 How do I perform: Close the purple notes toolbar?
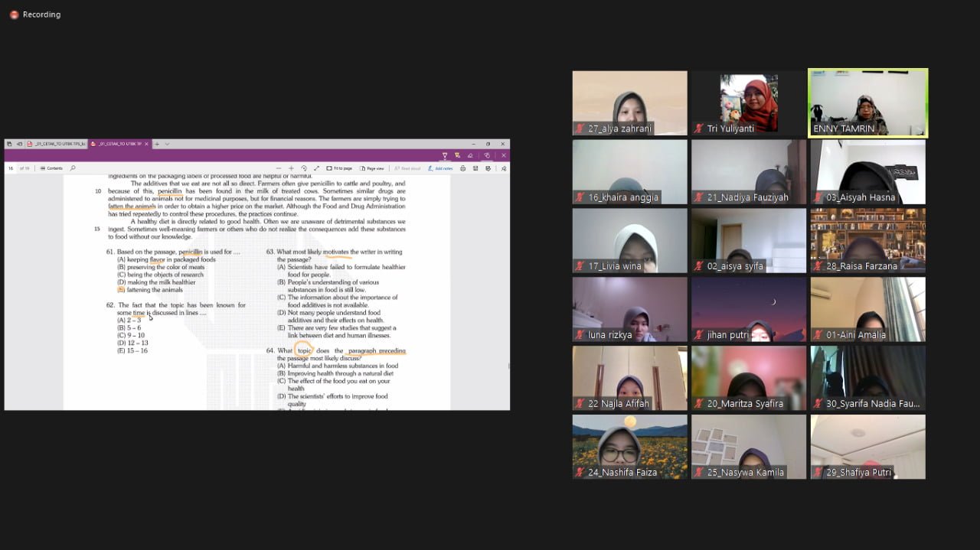[x=503, y=155]
